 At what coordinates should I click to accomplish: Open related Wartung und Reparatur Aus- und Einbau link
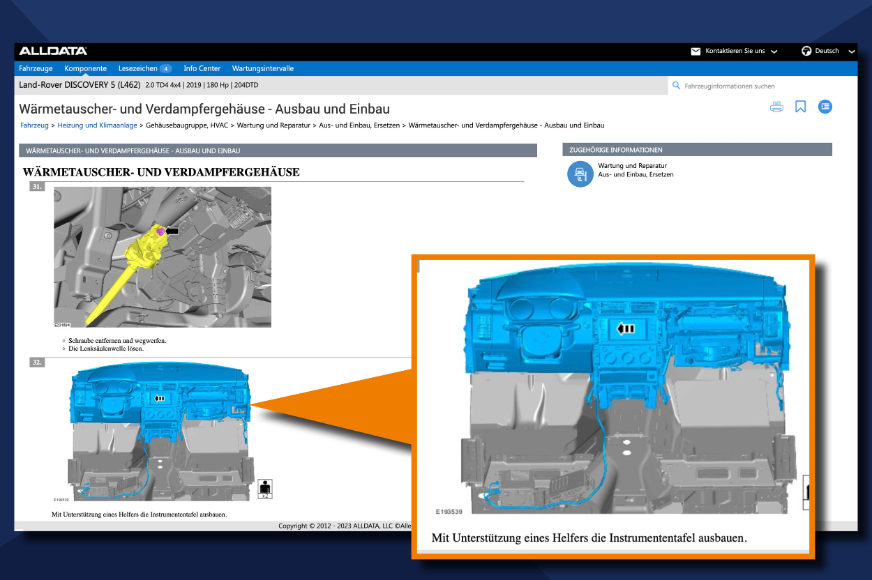point(636,170)
